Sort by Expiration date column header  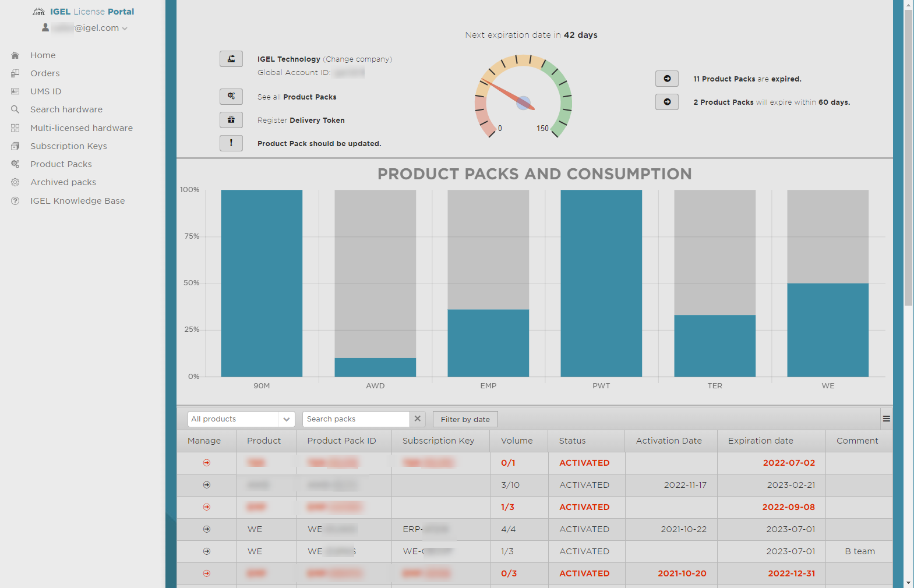(x=760, y=441)
